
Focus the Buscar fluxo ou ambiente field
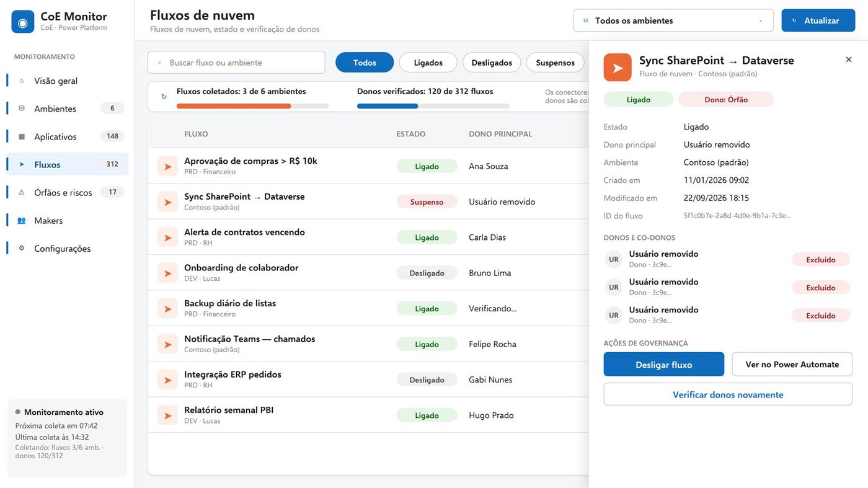click(x=236, y=63)
